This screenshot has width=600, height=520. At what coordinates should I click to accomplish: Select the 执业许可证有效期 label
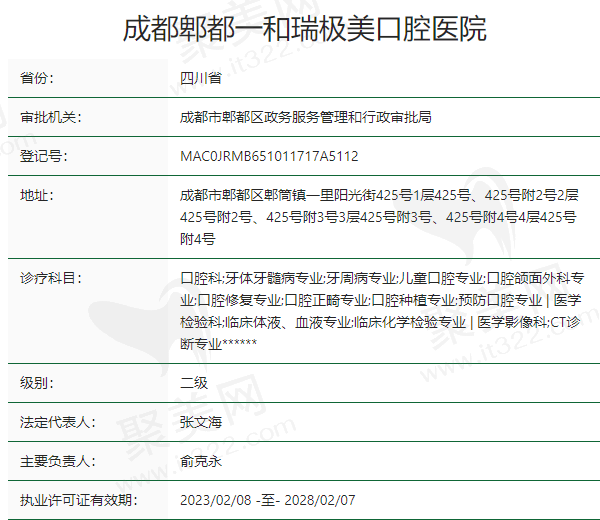pos(79,500)
